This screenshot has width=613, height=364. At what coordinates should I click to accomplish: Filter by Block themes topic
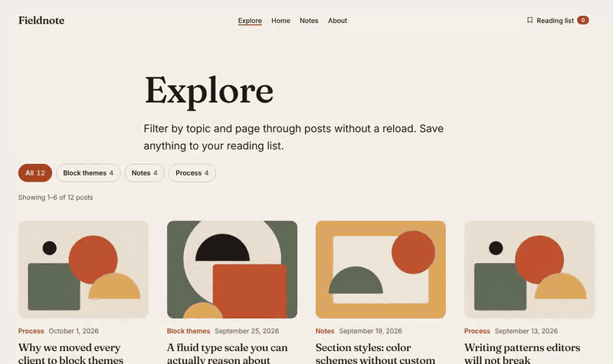click(88, 173)
